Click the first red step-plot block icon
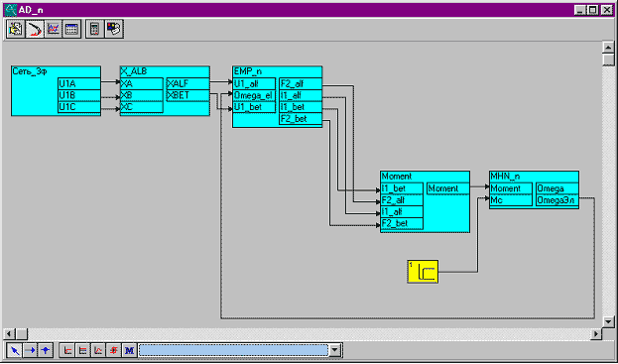Image resolution: width=618 pixels, height=364 pixels. [67, 350]
